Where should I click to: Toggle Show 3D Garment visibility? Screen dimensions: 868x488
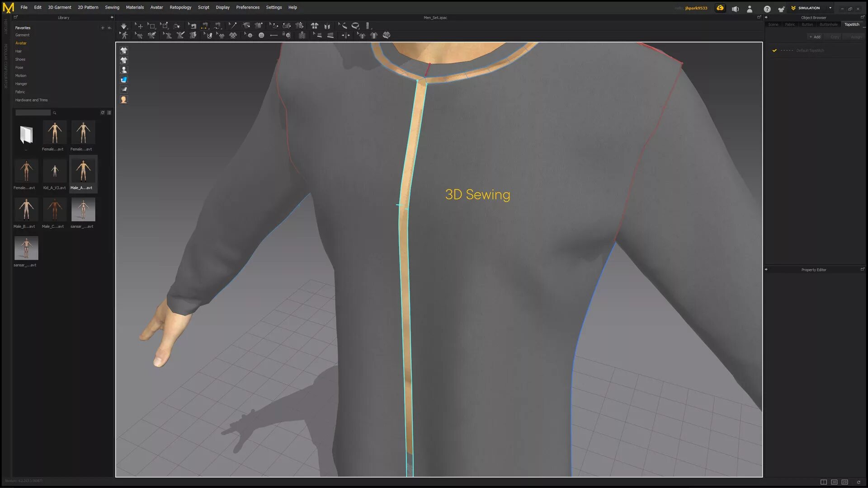(x=124, y=51)
